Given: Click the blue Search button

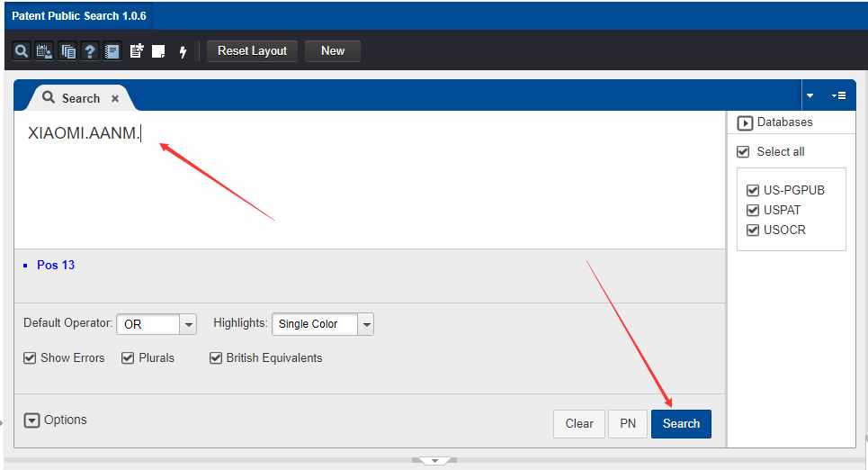Looking at the screenshot, I should click(x=681, y=423).
